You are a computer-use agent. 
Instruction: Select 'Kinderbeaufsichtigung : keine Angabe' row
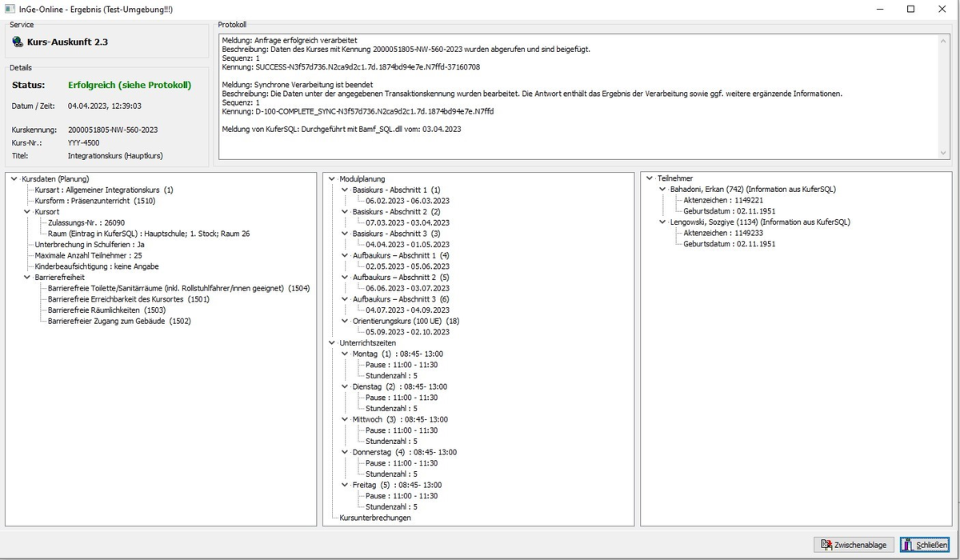pyautogui.click(x=97, y=266)
